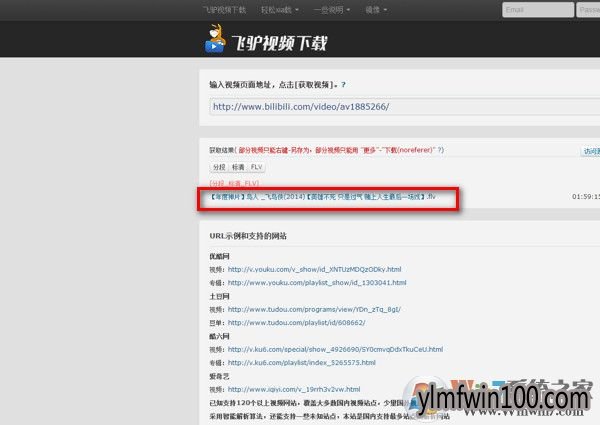This screenshot has width=600, height=425.
Task: Expand the 一些说明 dropdown menu
Action: point(331,10)
